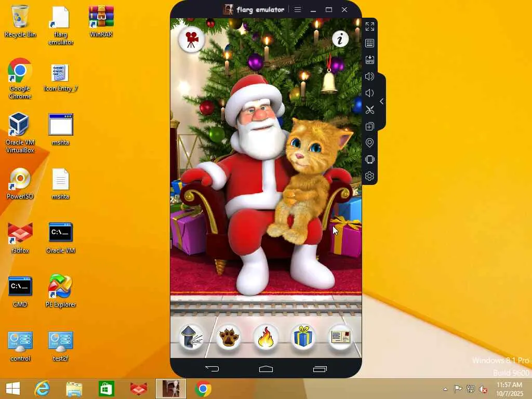Open the emulator hamburger menu

point(298,9)
